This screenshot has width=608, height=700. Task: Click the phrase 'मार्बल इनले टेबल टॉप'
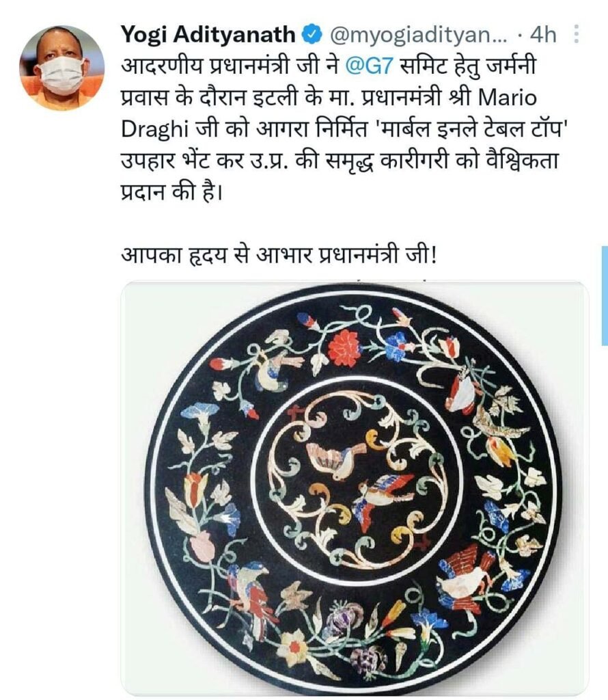pos(469,129)
